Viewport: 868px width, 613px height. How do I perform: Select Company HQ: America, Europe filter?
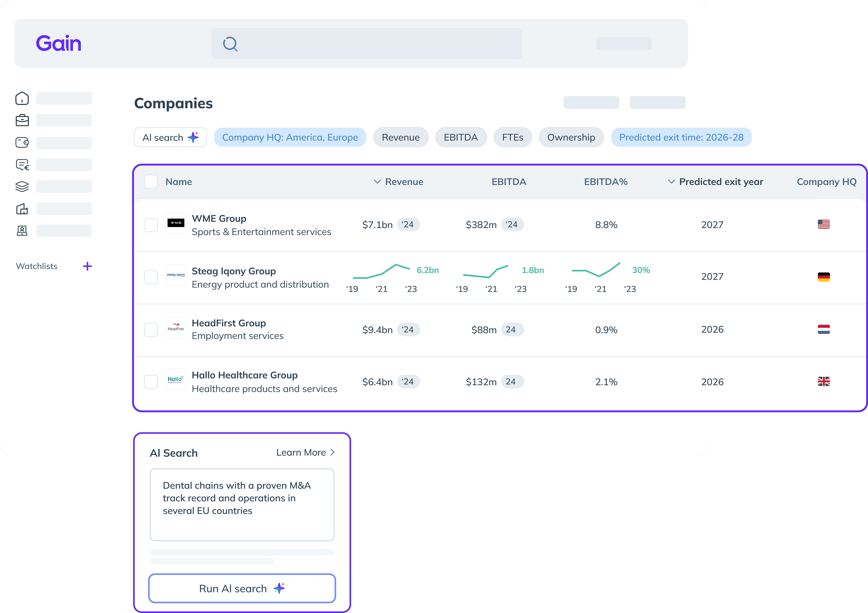coord(290,137)
